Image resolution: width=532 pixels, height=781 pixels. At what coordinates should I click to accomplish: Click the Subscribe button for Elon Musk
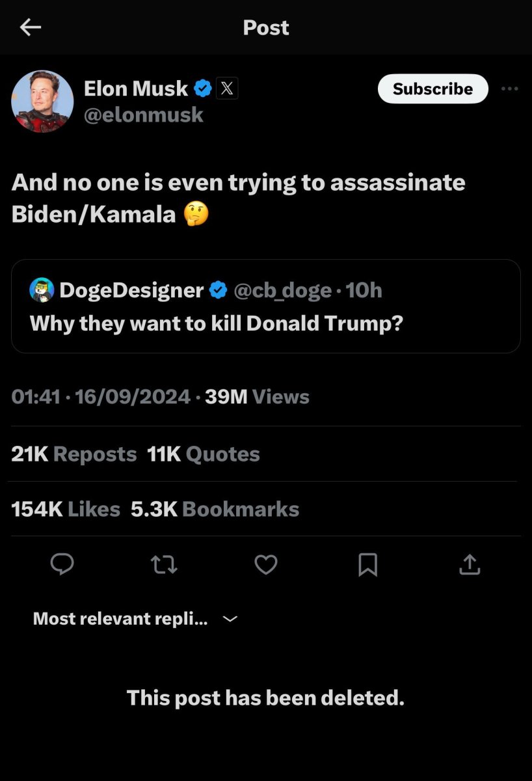(432, 89)
